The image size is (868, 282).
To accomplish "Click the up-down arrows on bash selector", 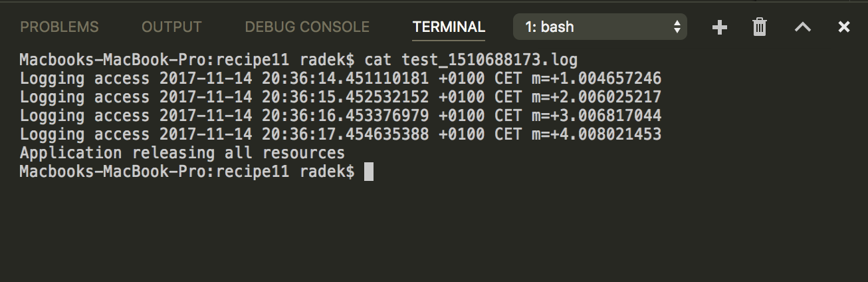I will (x=677, y=27).
